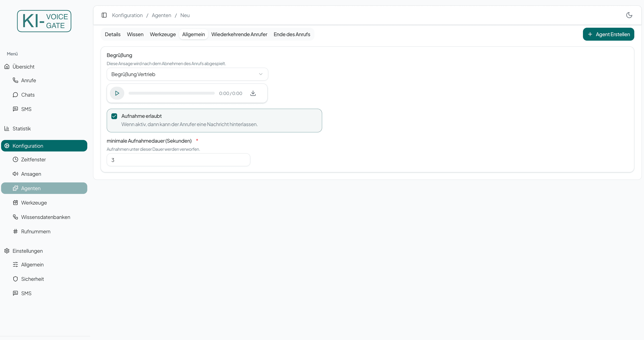Open Chats in the sidebar

(x=27, y=95)
